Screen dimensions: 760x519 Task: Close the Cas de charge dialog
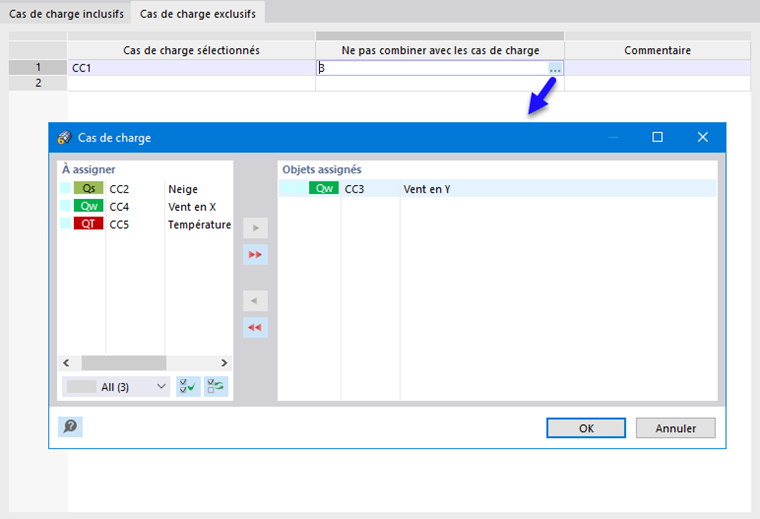click(x=703, y=137)
